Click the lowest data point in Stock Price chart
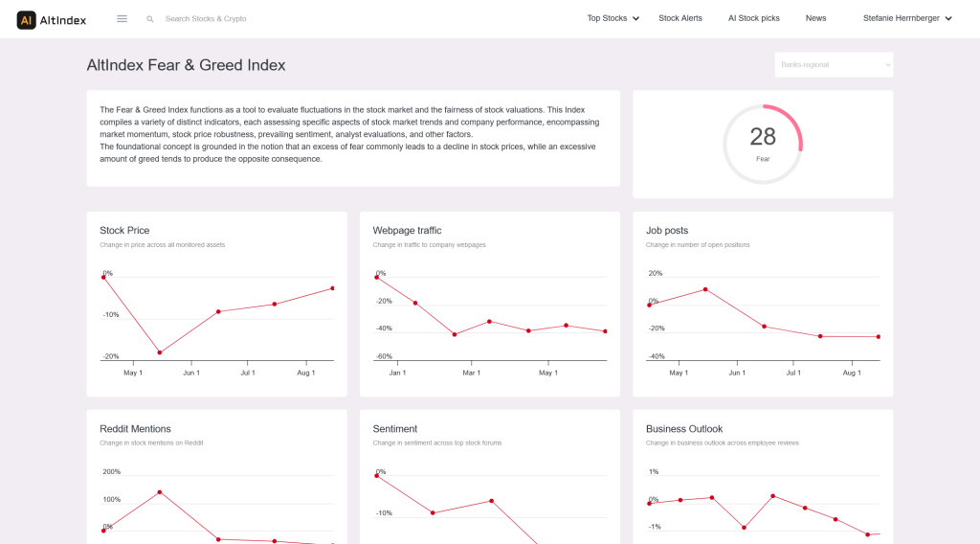 (x=160, y=352)
